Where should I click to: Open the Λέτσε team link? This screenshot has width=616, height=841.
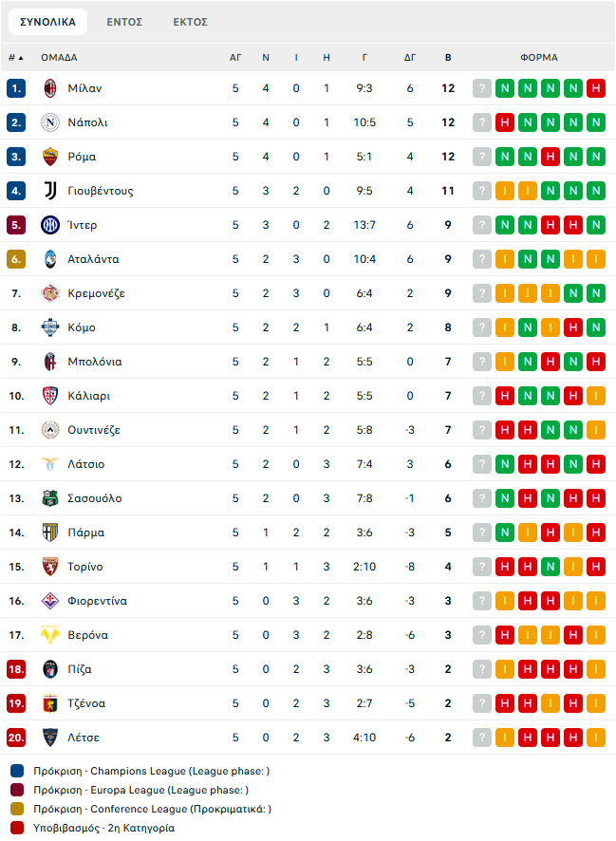pos(84,738)
